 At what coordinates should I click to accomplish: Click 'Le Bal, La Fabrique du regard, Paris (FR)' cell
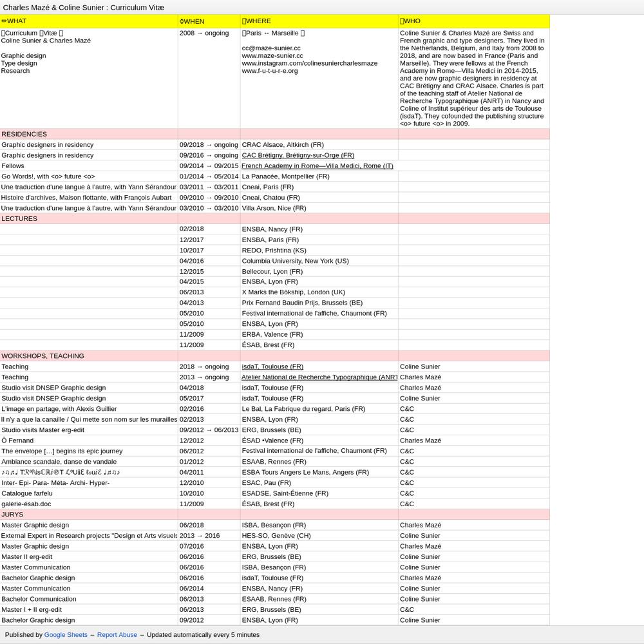(319, 409)
